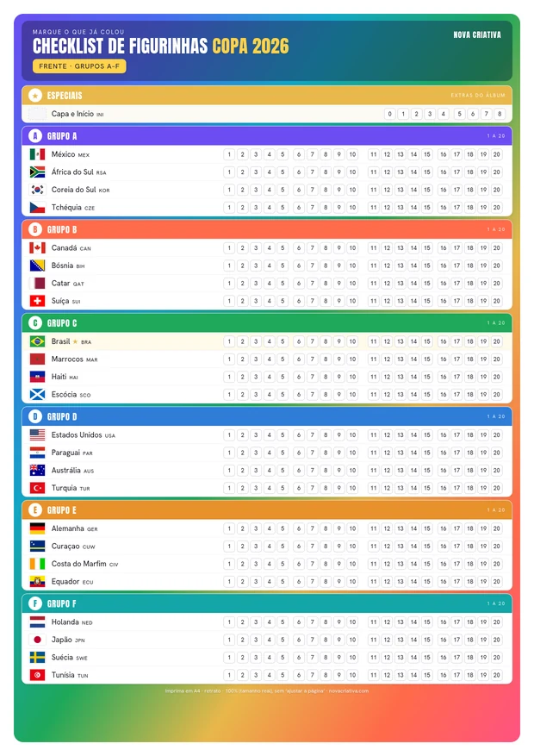Select the Alemanha flag icon
This screenshot has width=534, height=756.
click(x=37, y=528)
